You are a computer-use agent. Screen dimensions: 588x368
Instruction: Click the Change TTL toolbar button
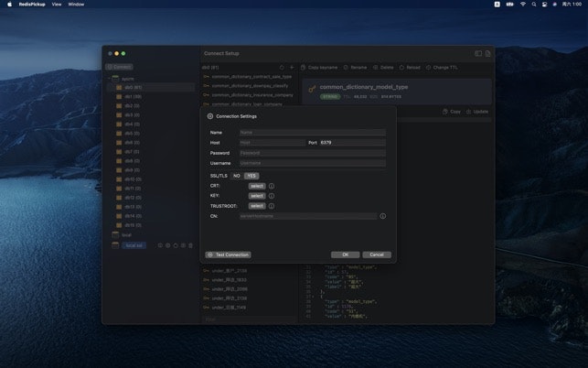click(442, 68)
